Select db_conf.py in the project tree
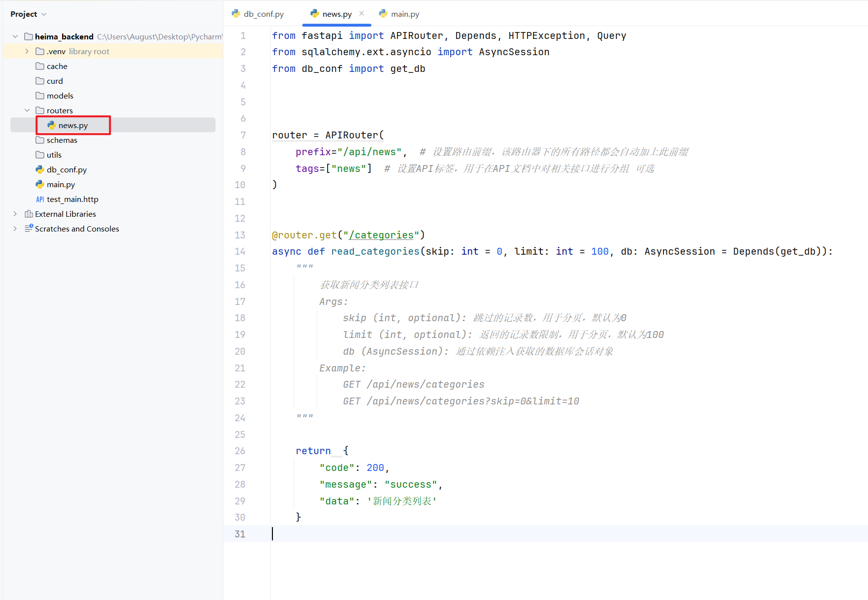This screenshot has width=868, height=600. point(67,169)
